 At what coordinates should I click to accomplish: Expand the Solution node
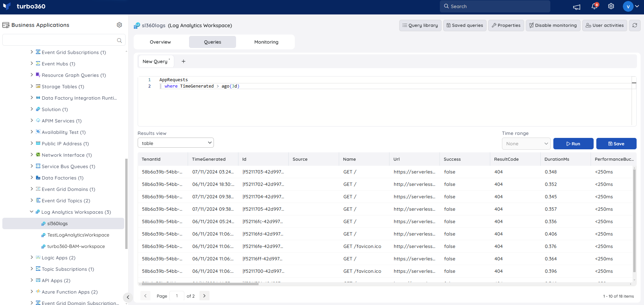point(32,109)
